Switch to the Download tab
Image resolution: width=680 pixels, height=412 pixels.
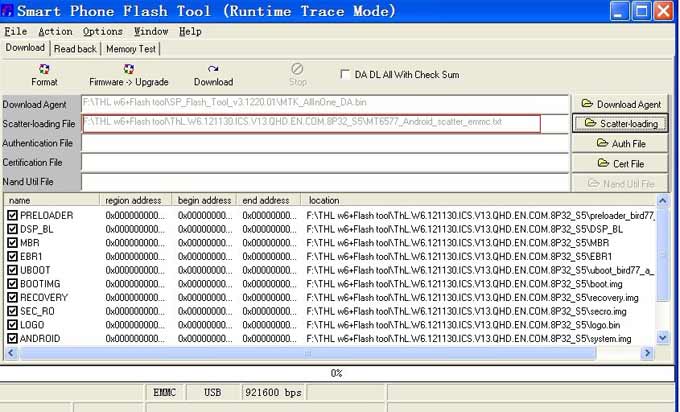click(x=25, y=48)
